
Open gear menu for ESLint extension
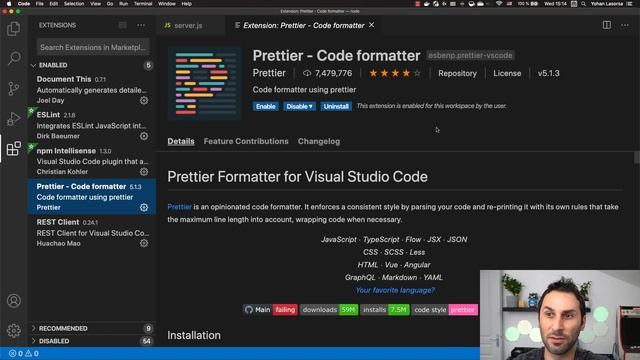pyautogui.click(x=144, y=136)
